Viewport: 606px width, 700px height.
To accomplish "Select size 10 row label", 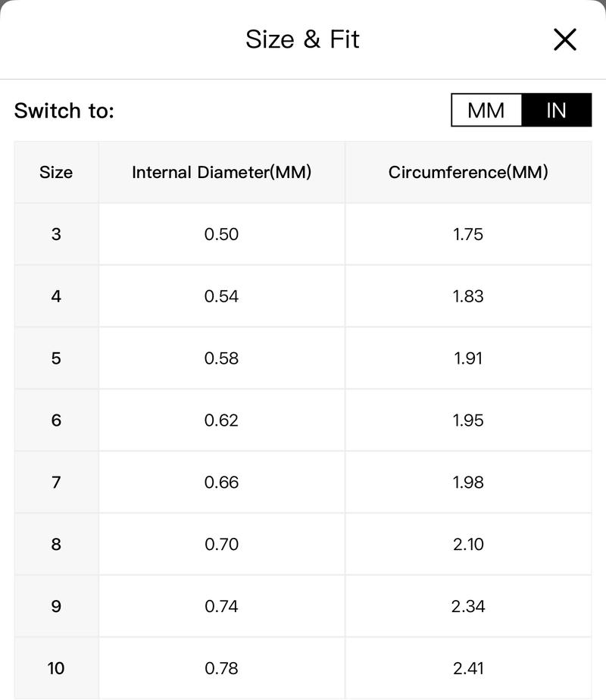I will [x=56, y=668].
